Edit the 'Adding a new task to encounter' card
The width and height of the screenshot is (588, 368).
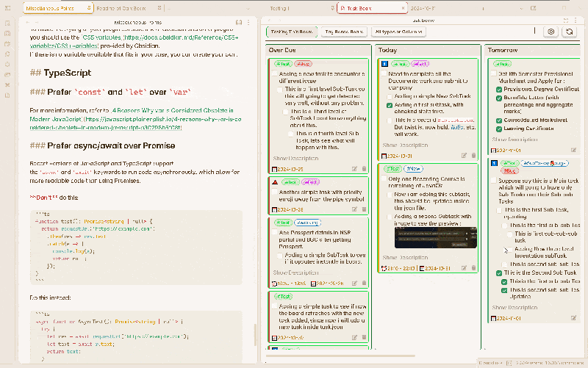(x=354, y=169)
